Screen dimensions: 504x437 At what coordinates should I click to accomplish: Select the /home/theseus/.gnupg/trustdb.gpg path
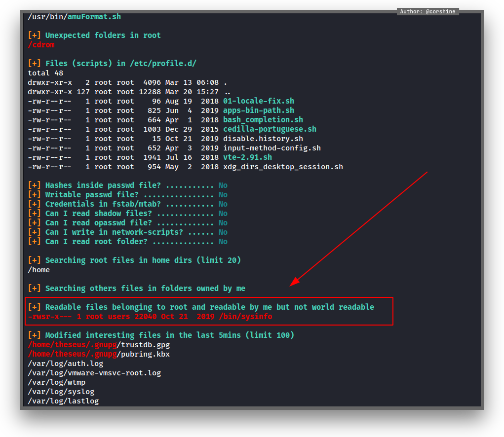(99, 345)
